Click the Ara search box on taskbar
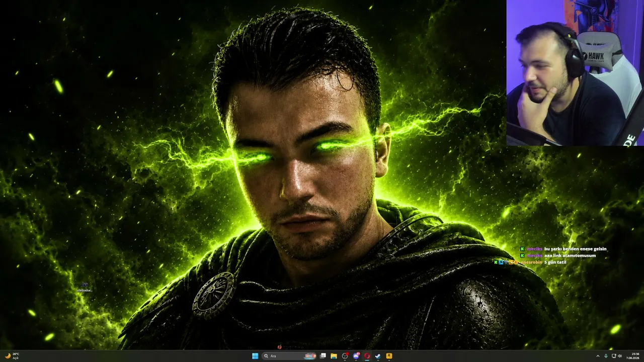The image size is (644, 362). coord(289,356)
